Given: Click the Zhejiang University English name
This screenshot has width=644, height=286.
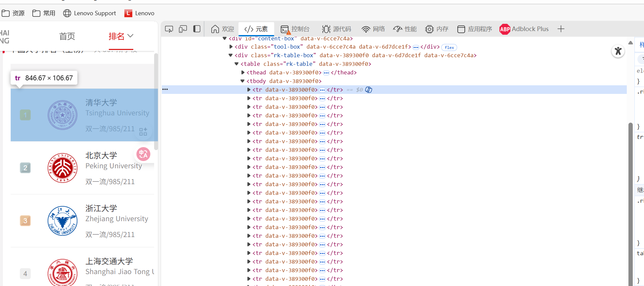Looking at the screenshot, I should pyautogui.click(x=117, y=219).
